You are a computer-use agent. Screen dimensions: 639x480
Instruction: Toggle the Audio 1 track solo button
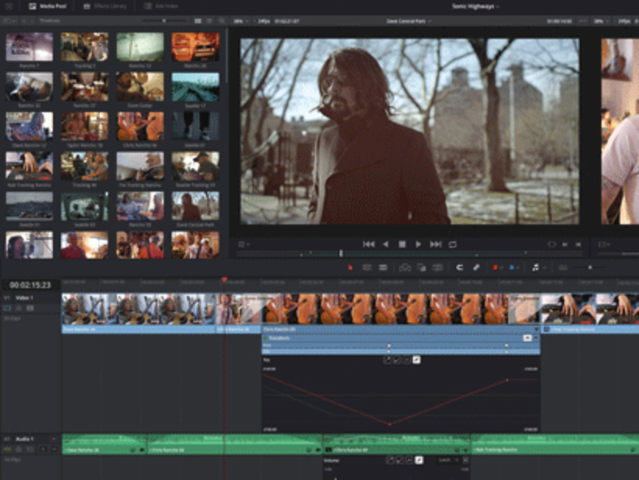pos(43,449)
